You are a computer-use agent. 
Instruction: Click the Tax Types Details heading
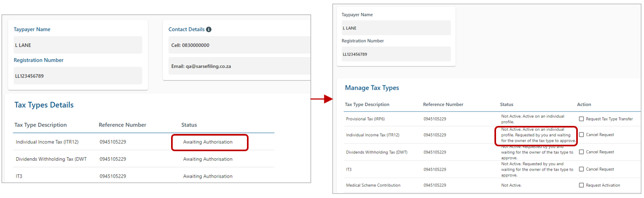(x=44, y=105)
